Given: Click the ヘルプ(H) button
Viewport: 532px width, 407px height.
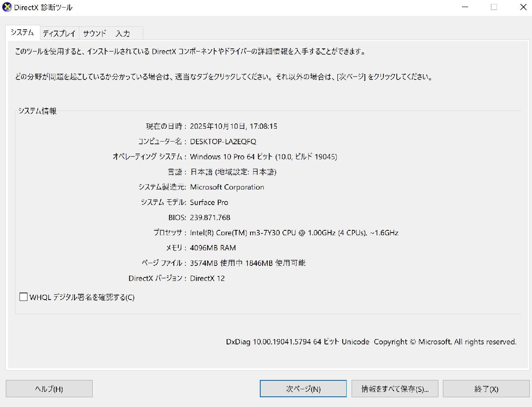Looking at the screenshot, I should click(x=49, y=388).
